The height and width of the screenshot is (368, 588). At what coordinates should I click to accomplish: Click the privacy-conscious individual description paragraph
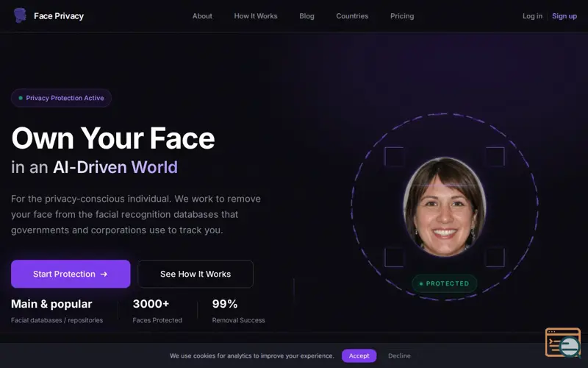coord(136,214)
